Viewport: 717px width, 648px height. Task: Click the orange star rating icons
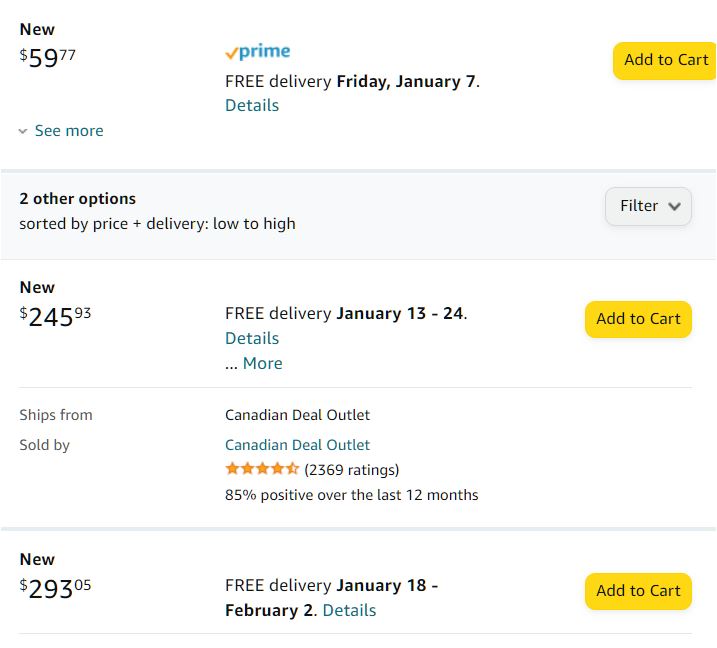(262, 469)
